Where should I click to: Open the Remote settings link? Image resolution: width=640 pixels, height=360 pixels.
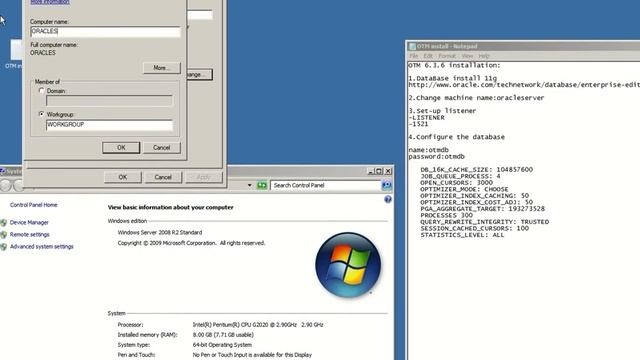(x=29, y=235)
